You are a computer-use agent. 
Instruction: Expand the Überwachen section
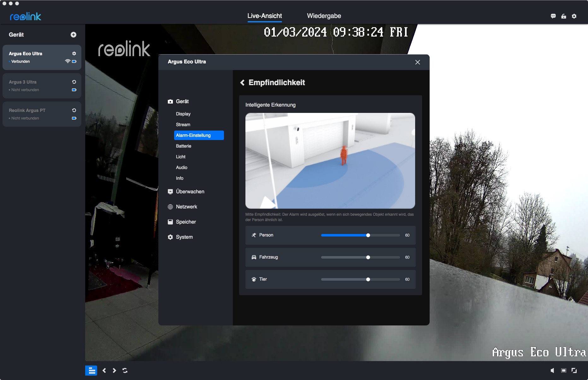click(190, 192)
